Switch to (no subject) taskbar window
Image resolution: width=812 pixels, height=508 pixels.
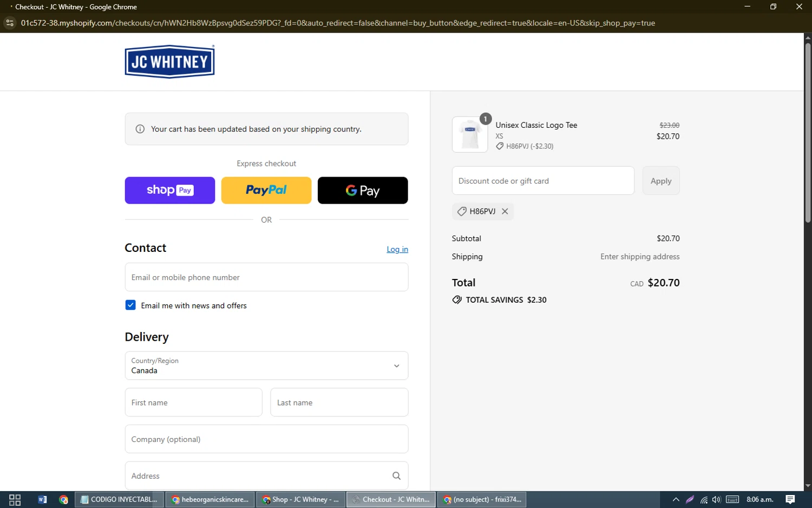point(482,499)
